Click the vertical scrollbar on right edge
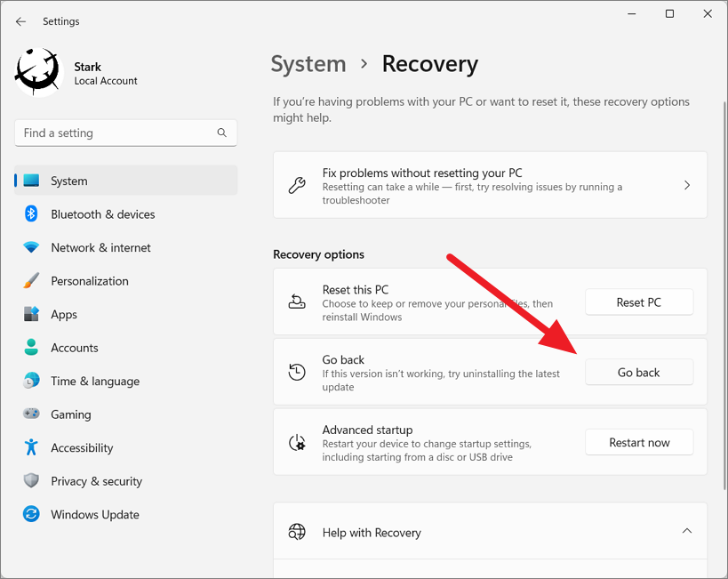 (724, 295)
